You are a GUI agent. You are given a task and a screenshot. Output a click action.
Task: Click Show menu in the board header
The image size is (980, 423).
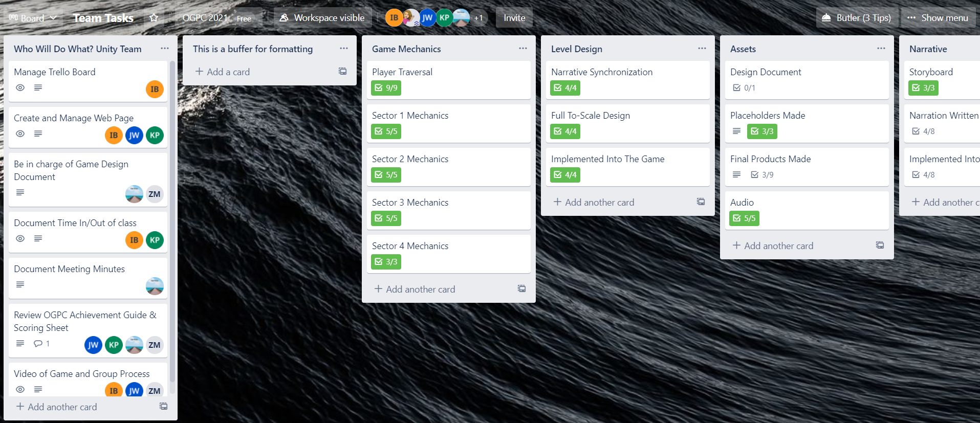[x=938, y=18]
